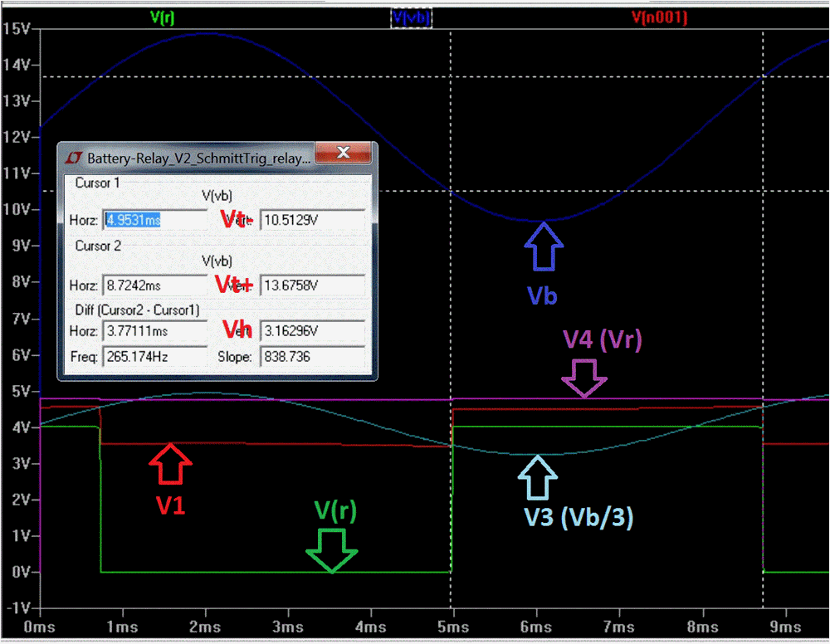Click the cursor dialog title bar text
This screenshot has height=644, width=830.
[199, 156]
